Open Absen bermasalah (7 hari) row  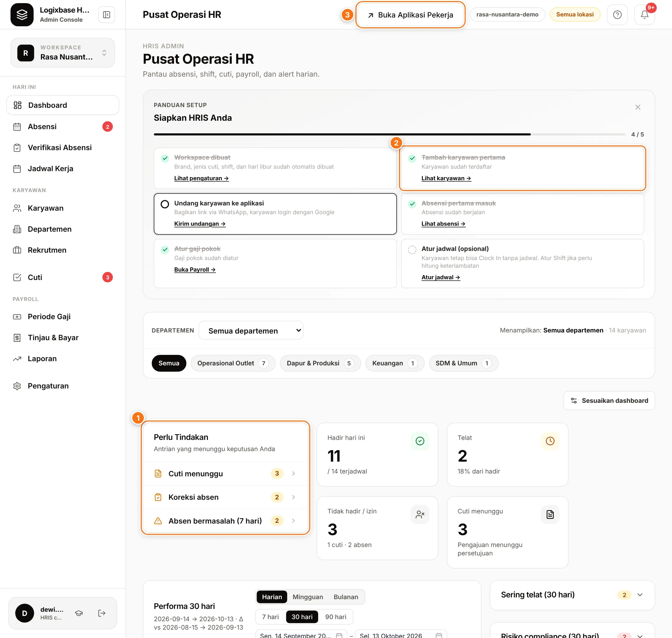(x=225, y=521)
